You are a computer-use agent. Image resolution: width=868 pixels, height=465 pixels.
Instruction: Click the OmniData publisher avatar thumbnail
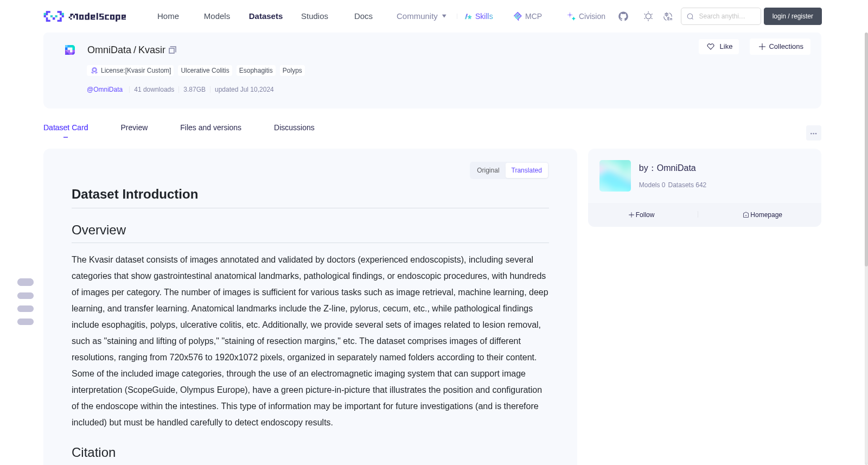615,176
